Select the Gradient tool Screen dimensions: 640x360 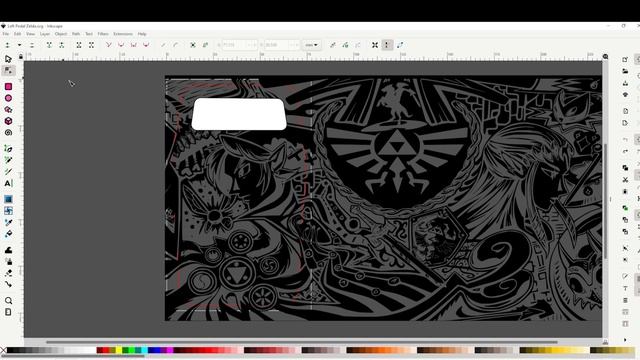pyautogui.click(x=8, y=199)
